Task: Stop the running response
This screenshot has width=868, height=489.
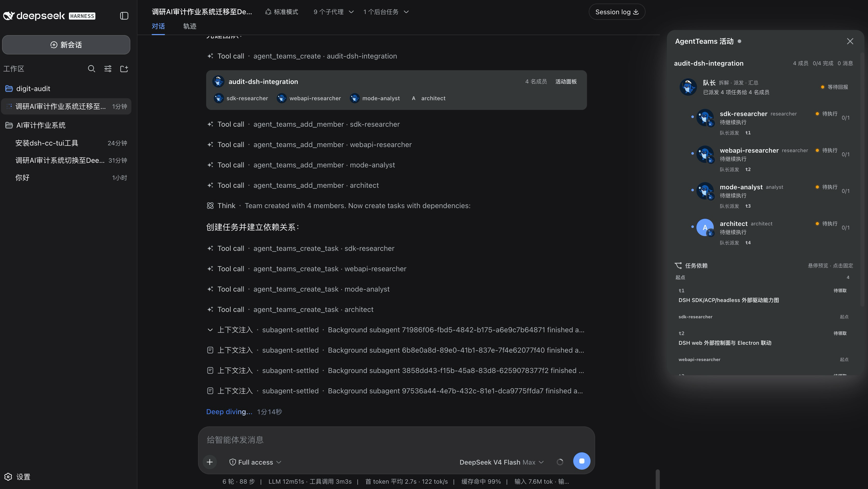Action: tap(582, 461)
